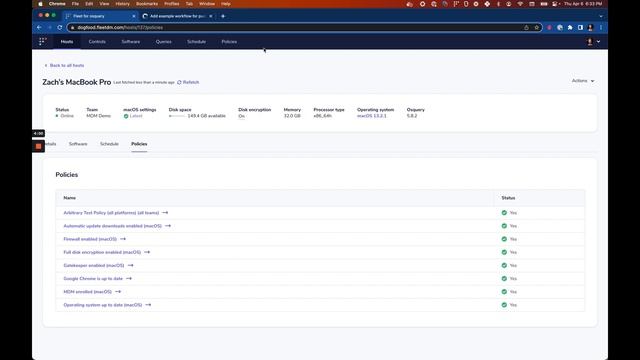Go to Controls in top navigation
The height and width of the screenshot is (360, 640).
click(97, 42)
